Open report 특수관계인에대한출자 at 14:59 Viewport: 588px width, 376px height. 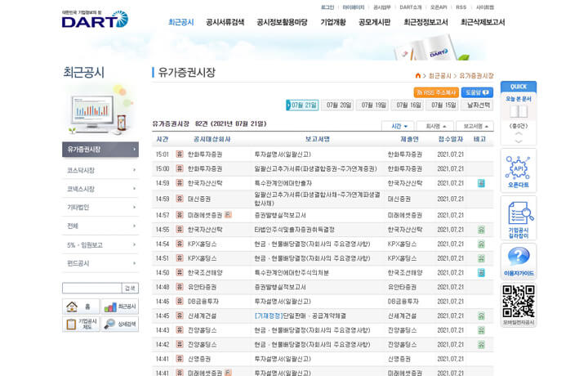click(283, 183)
